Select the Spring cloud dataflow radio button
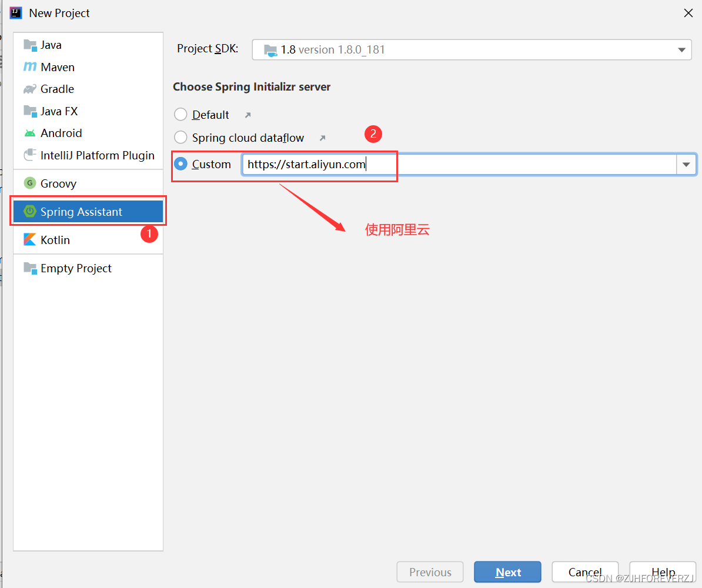The image size is (702, 588). coord(180,137)
